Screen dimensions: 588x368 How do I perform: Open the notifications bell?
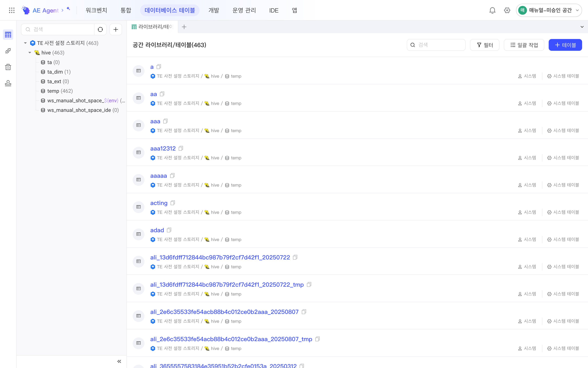click(492, 10)
